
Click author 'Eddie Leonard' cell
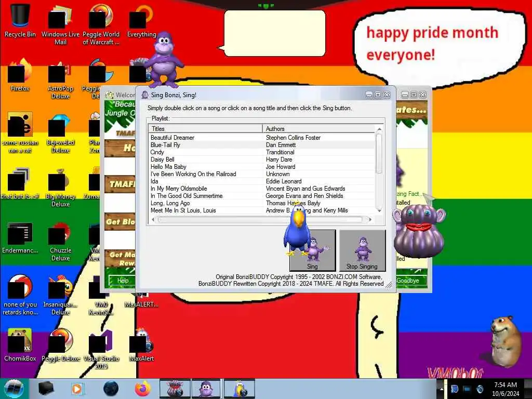click(x=284, y=181)
